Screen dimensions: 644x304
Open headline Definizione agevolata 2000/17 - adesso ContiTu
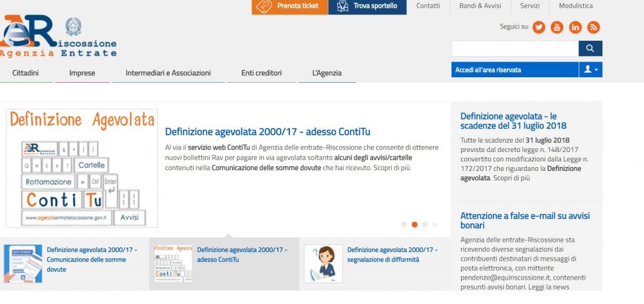pyautogui.click(x=268, y=132)
